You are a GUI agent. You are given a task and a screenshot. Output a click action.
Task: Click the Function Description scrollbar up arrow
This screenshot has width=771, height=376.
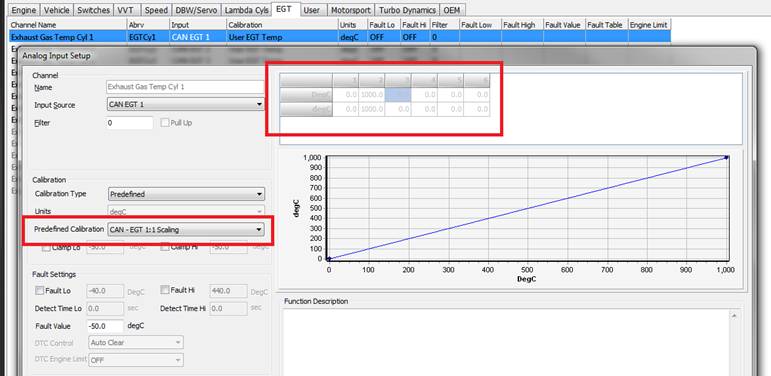(734, 315)
